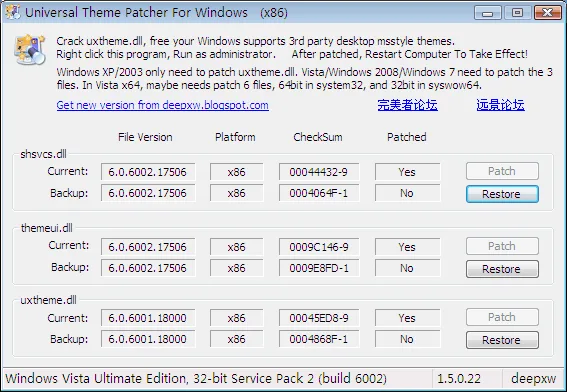Click the Patched column header
Screen dimensions: 567x392
[x=407, y=137]
